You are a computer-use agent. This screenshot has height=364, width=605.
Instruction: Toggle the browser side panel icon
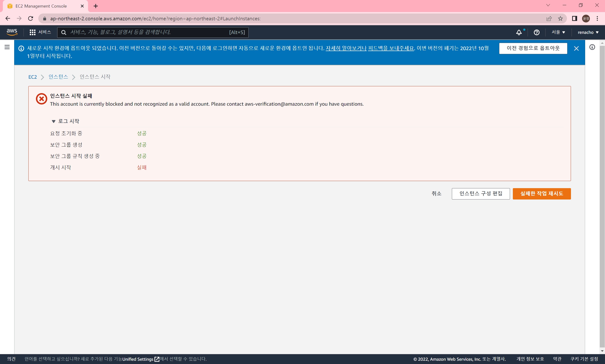(574, 18)
